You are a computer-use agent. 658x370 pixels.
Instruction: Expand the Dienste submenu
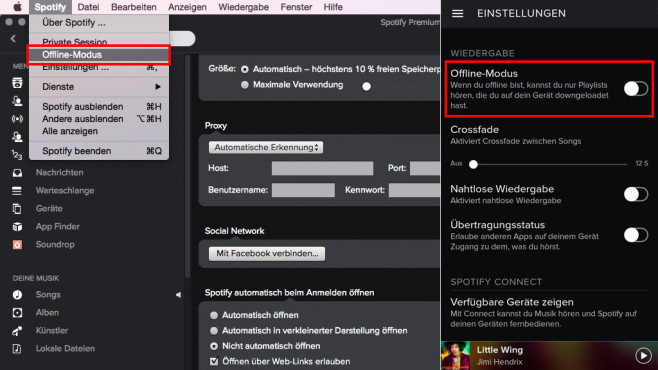(99, 87)
